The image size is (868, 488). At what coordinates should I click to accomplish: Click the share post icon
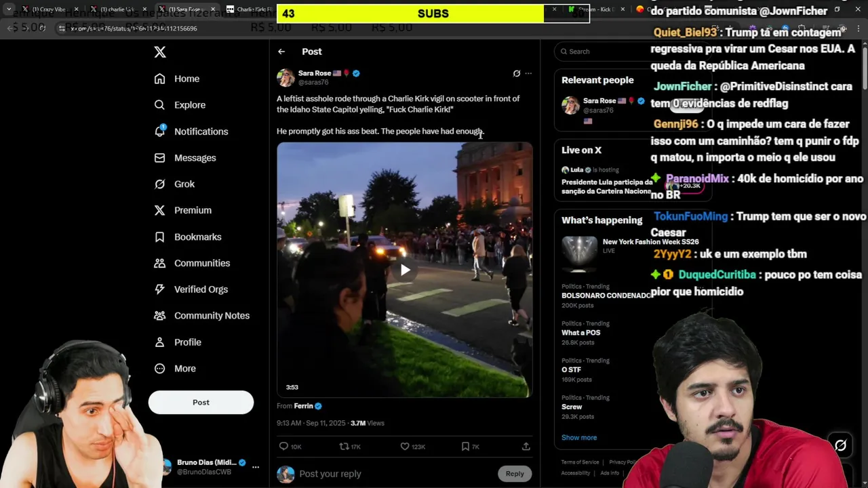coord(526,447)
